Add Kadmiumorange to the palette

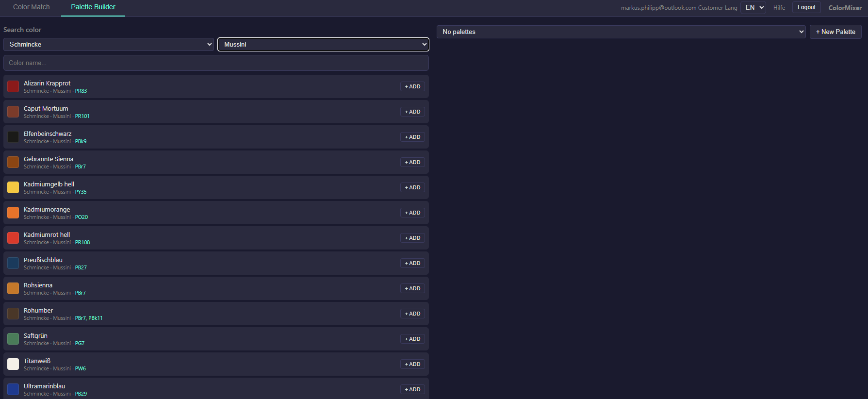[412, 213]
